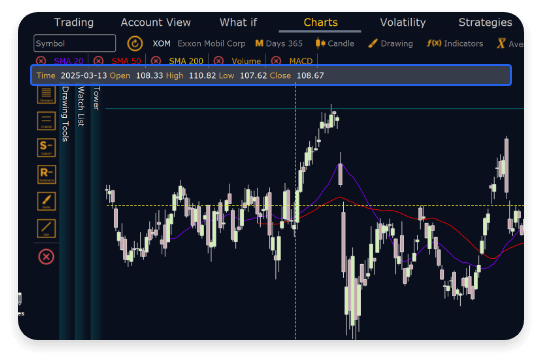Open the Candle chart type selector
This screenshot has width=542, height=364.
pos(335,44)
